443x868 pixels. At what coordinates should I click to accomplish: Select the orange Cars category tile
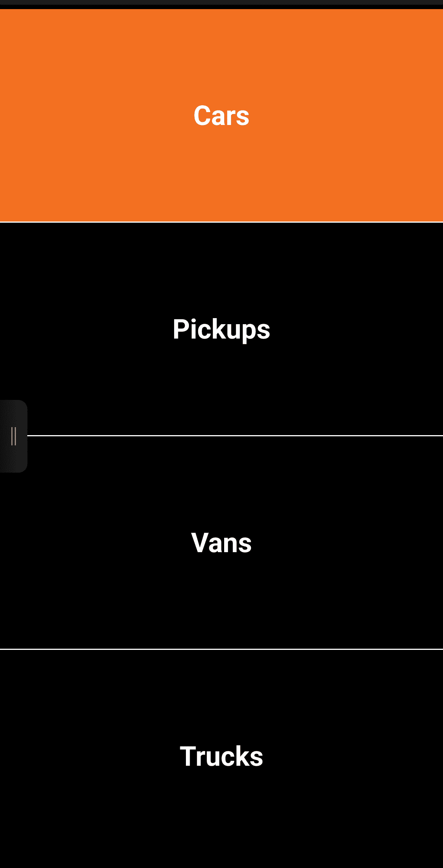pos(221,116)
